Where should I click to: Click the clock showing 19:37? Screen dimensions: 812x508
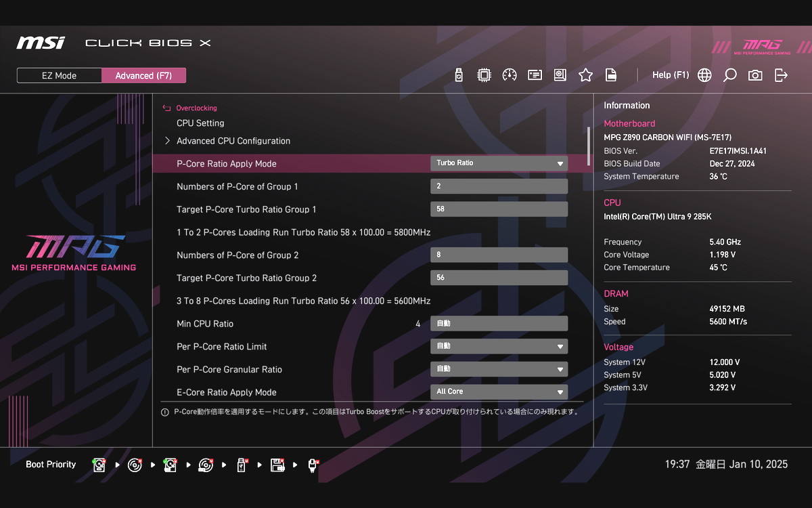[677, 465]
